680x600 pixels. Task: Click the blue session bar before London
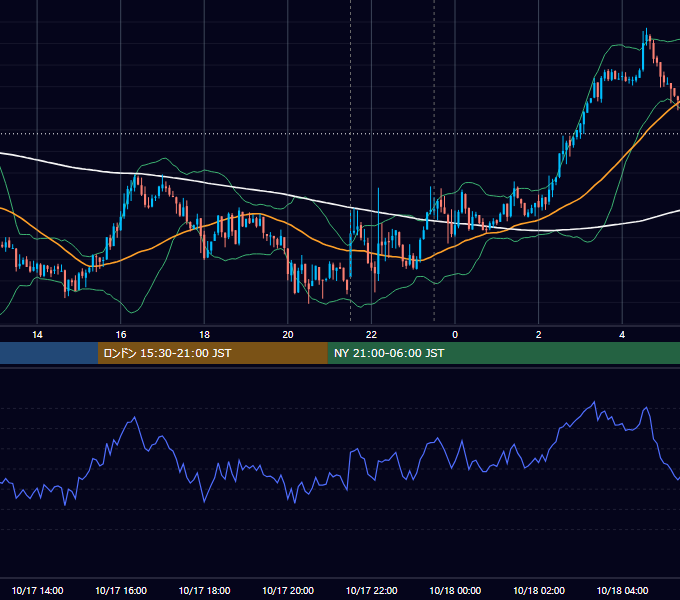click(x=49, y=353)
